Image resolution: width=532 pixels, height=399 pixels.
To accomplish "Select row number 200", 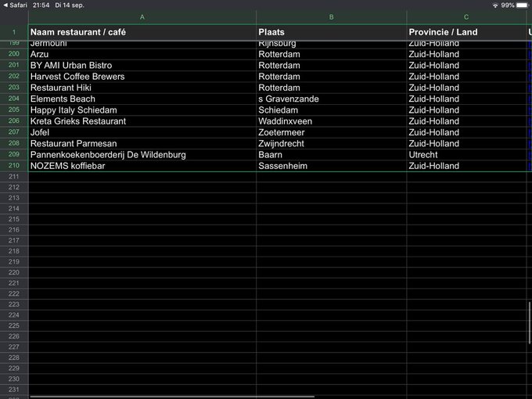I will [x=14, y=54].
